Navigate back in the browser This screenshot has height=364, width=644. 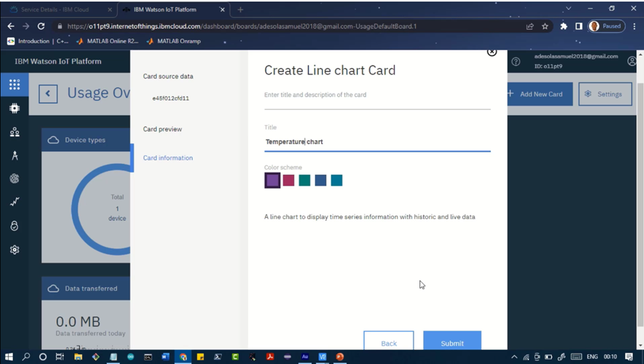(x=11, y=26)
